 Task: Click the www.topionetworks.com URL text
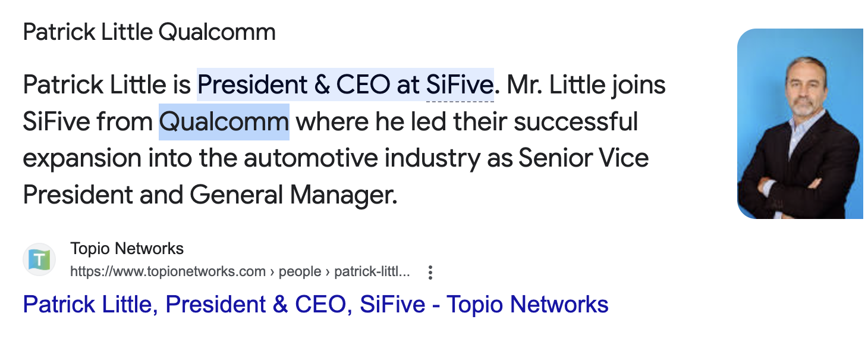pos(168,273)
